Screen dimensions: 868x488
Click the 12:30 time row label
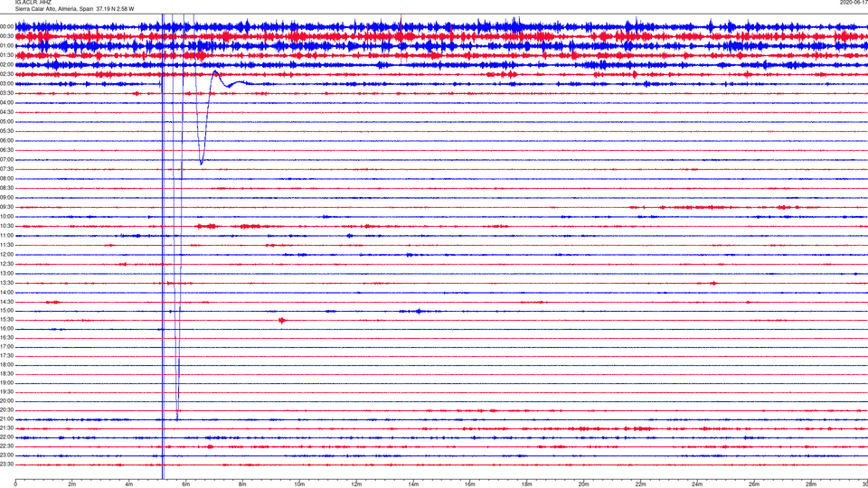6,264
